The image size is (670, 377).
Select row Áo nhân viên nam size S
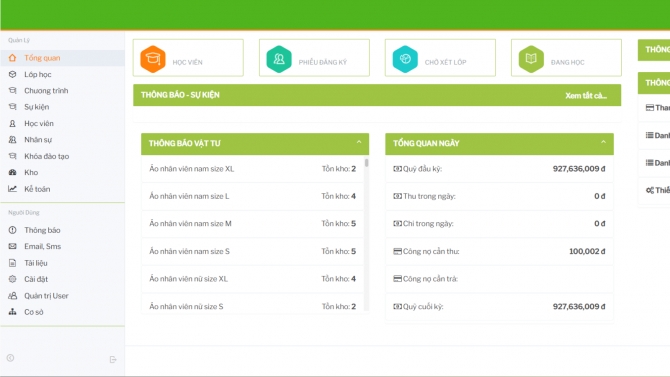[253, 251]
